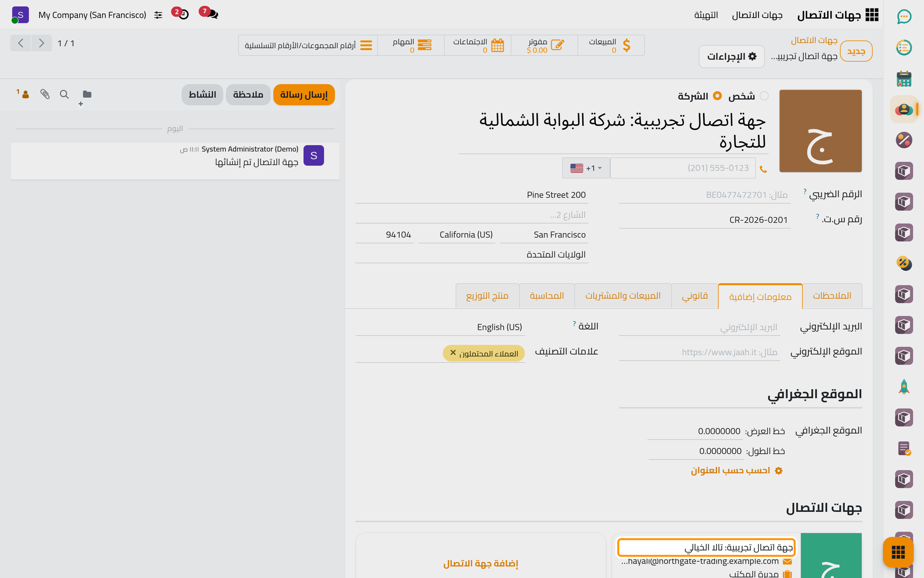Open the English (US) language dropdown
This screenshot has width=924, height=578.
click(440, 327)
